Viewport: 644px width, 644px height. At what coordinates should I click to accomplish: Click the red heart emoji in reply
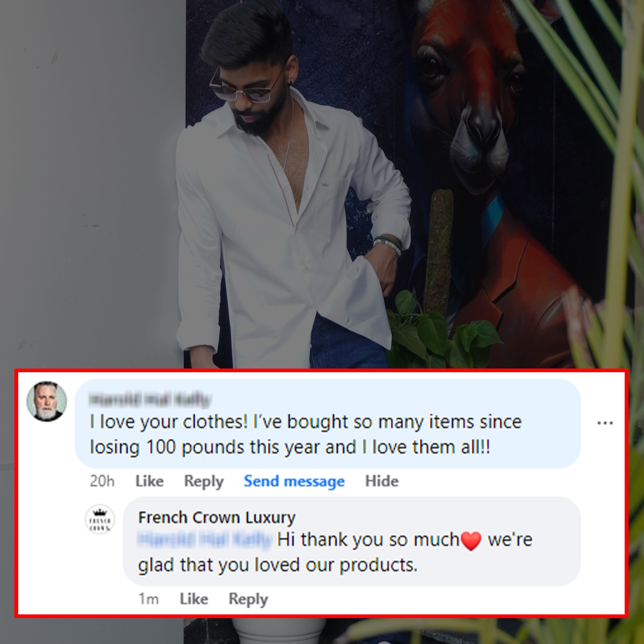(471, 541)
